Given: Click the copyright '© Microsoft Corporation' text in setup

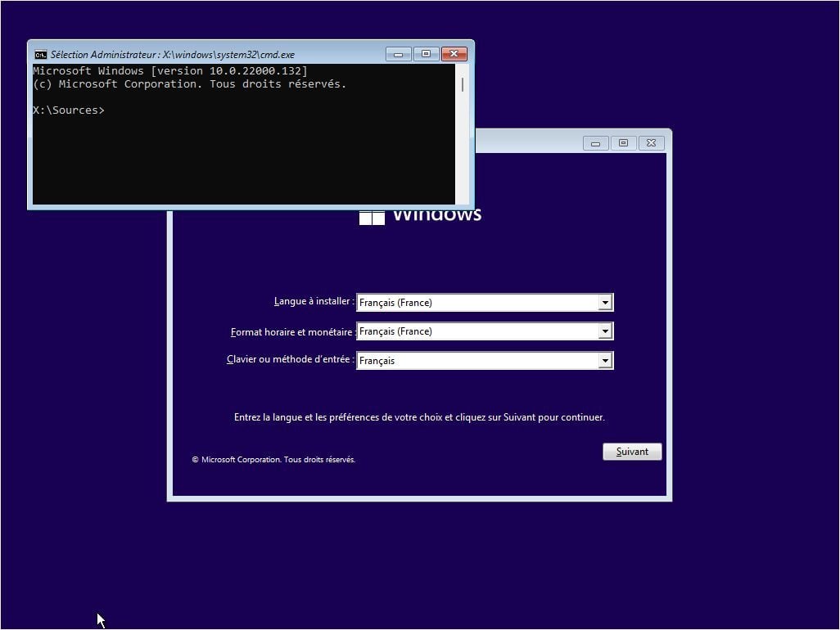Looking at the screenshot, I should coord(273,459).
